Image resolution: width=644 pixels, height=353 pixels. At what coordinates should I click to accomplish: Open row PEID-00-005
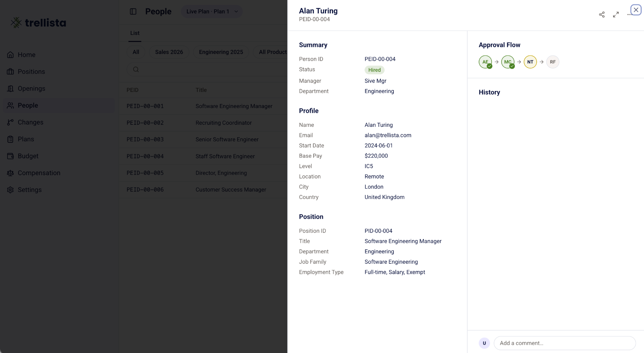coord(203,173)
